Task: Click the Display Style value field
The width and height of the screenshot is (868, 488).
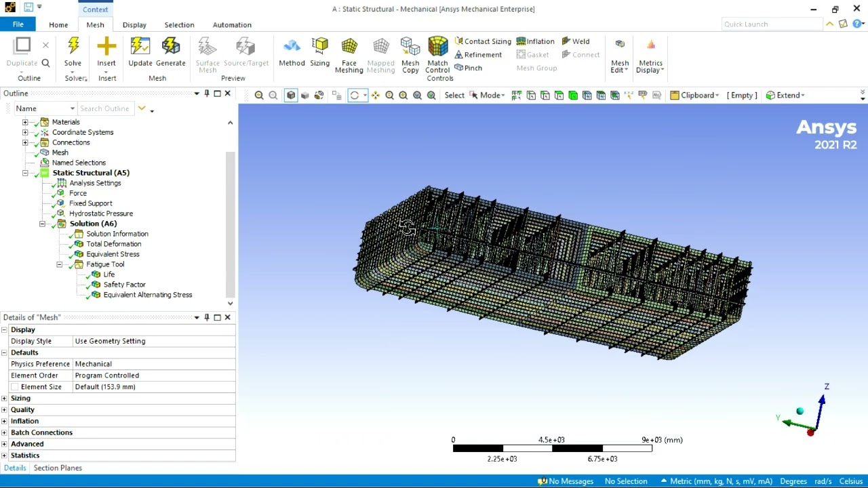Action: (x=154, y=341)
